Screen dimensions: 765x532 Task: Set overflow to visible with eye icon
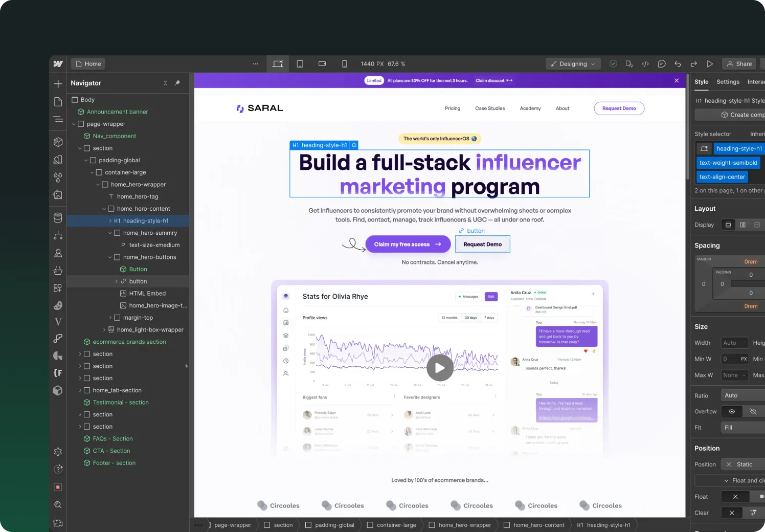point(732,411)
